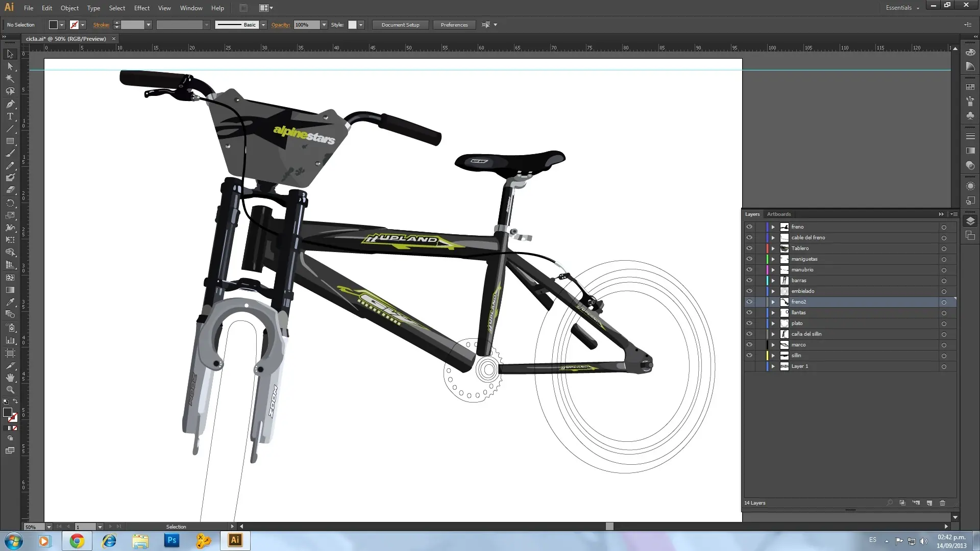Click the orange Opacity label link
Screen dimensions: 980x551
(x=281, y=25)
